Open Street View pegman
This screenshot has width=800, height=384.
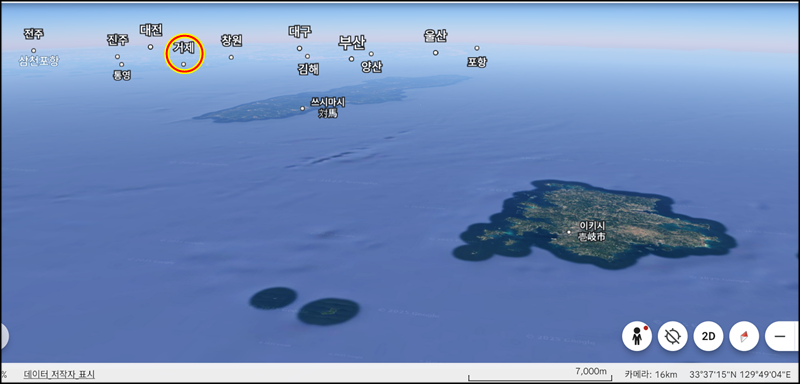pyautogui.click(x=637, y=337)
